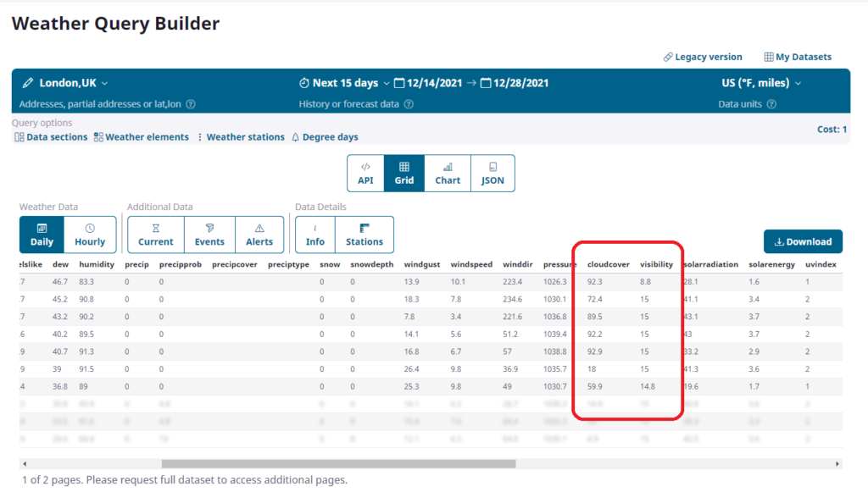The height and width of the screenshot is (492, 868).
Task: Pick the start date 12/14/2021
Action: click(435, 83)
